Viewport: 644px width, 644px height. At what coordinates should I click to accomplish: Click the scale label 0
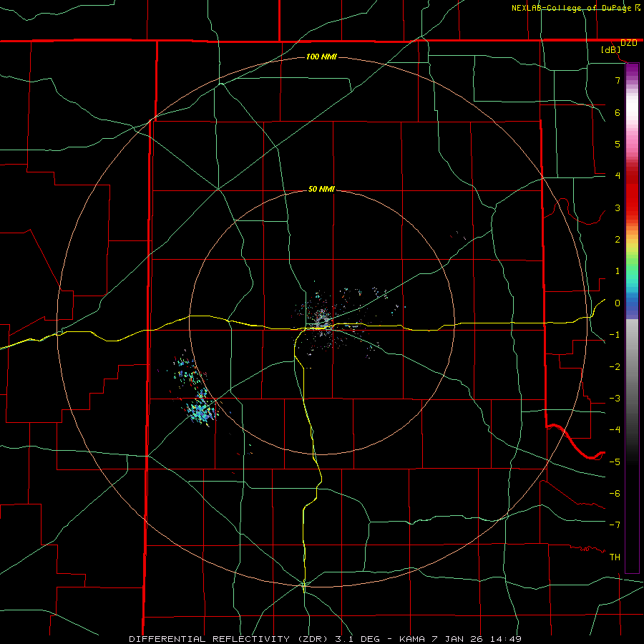(x=618, y=303)
